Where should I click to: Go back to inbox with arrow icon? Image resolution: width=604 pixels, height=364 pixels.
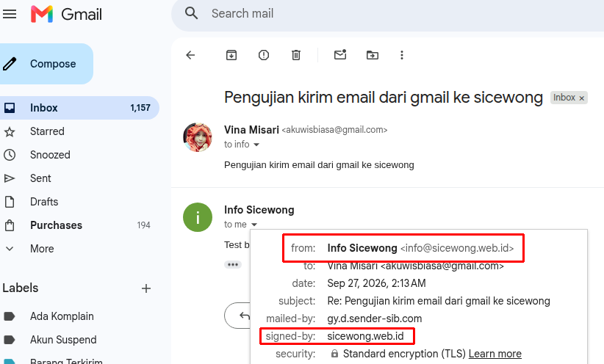(190, 55)
